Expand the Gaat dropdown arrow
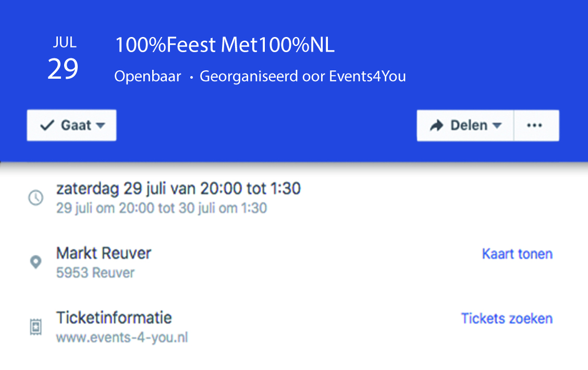 point(100,126)
